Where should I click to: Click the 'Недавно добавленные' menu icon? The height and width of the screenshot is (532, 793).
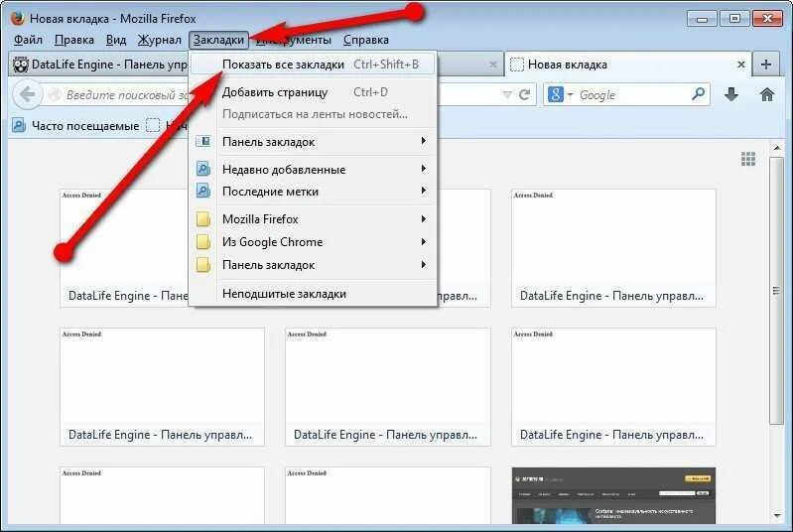[202, 169]
